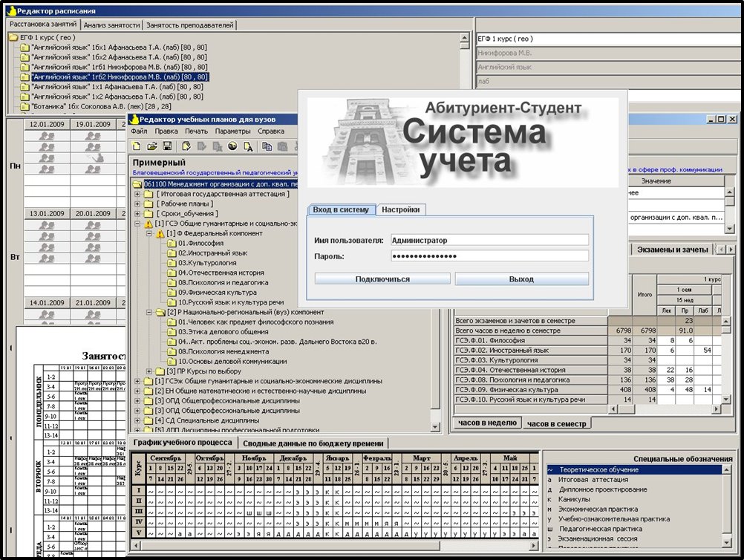
Task: Click the folder icon of 03.Культурология
Action: click(x=172, y=263)
